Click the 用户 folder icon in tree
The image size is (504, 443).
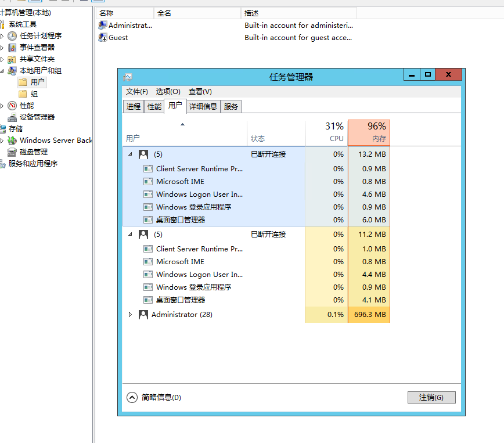(23, 82)
